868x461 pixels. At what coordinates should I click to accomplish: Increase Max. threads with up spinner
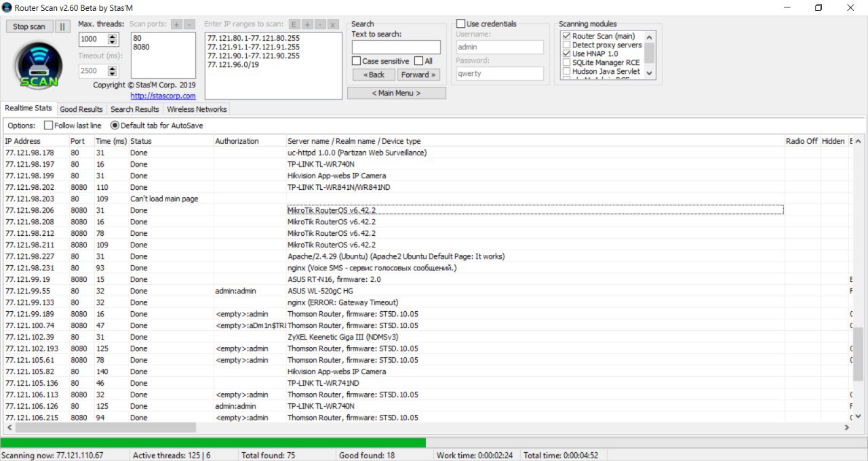113,36
